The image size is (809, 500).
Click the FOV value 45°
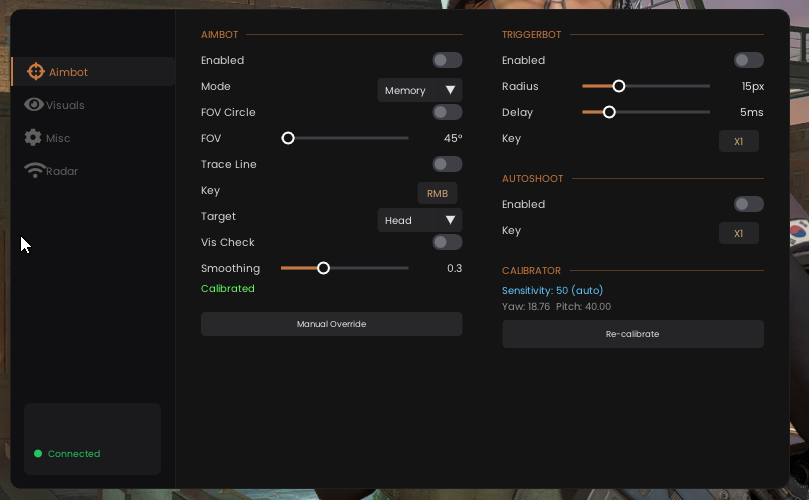tap(453, 138)
